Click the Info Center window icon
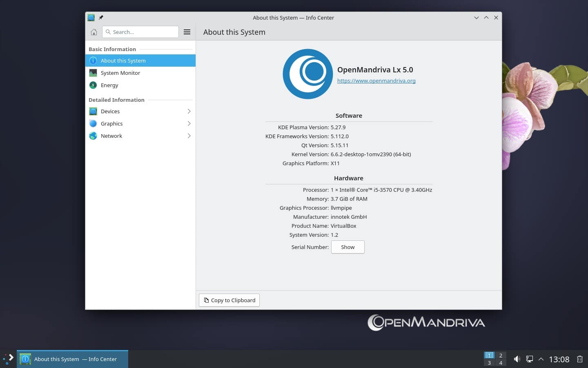 click(x=91, y=18)
